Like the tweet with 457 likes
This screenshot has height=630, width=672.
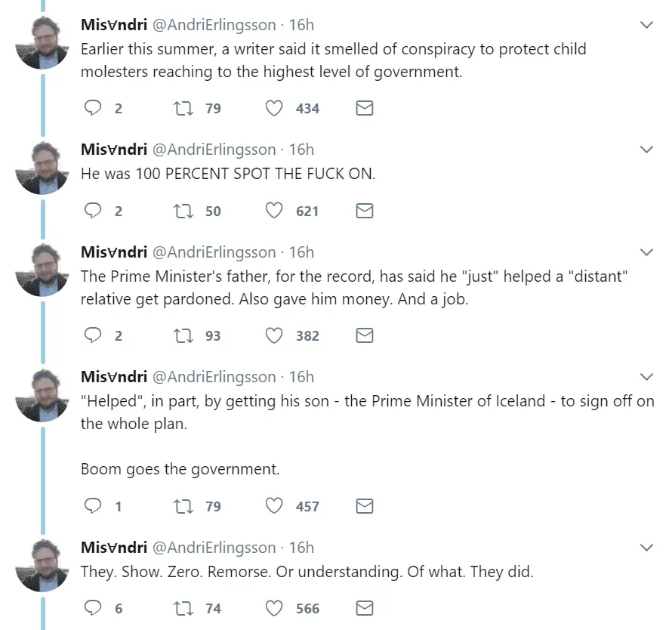pyautogui.click(x=274, y=506)
